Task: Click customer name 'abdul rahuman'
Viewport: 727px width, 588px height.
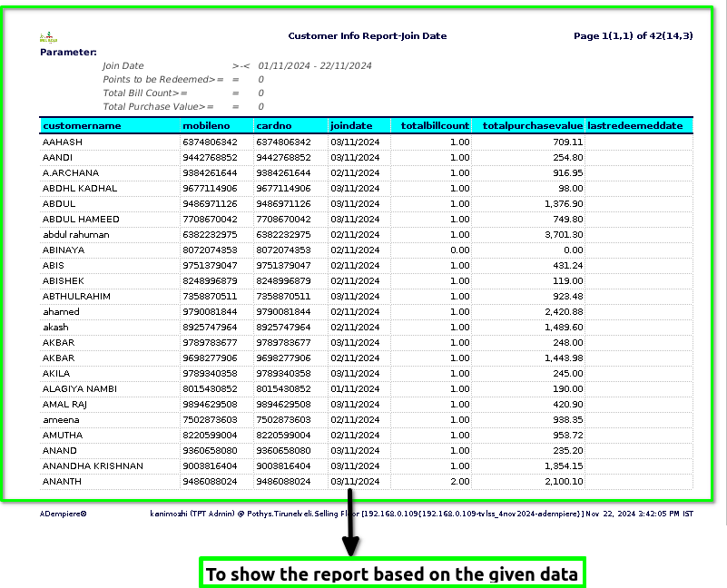Action: point(76,235)
